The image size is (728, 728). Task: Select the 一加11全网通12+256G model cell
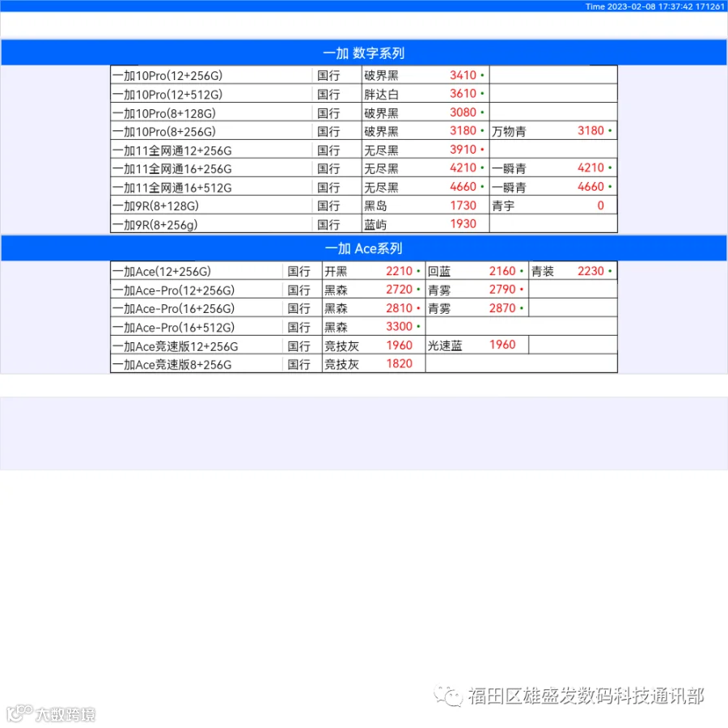pos(211,150)
